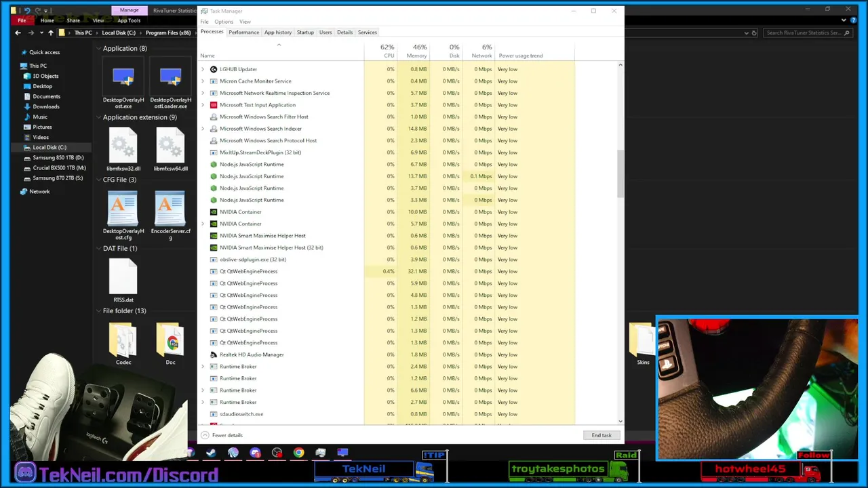This screenshot has width=868, height=488.
Task: Expand the LGHUB Updater process group
Action: point(203,69)
